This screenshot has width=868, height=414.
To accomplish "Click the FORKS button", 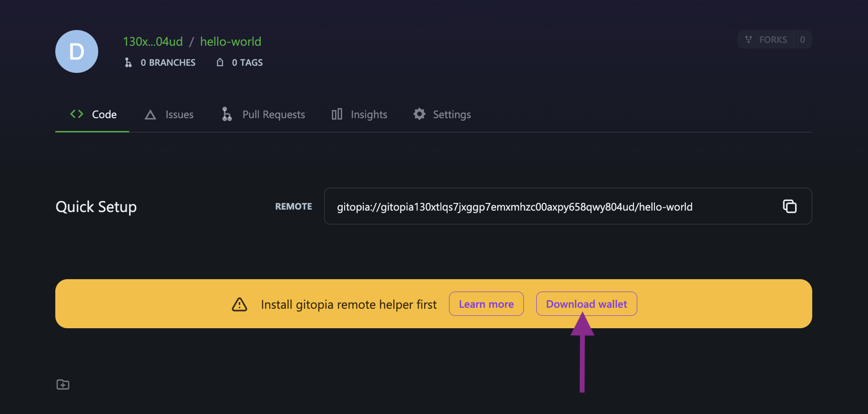I will (766, 40).
